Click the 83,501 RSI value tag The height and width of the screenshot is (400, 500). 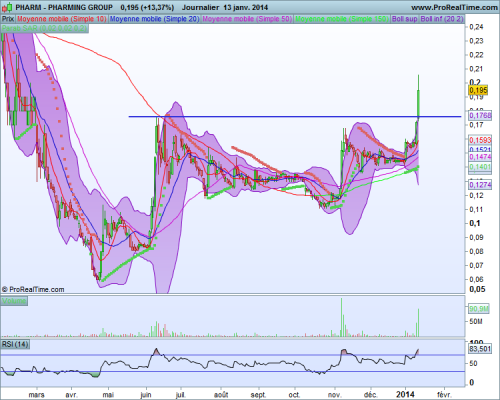point(480,349)
